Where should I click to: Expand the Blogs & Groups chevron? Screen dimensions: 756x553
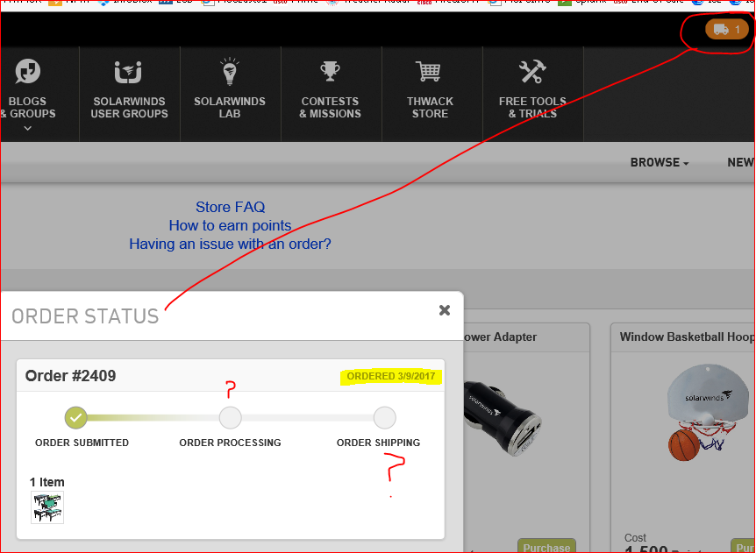27,128
